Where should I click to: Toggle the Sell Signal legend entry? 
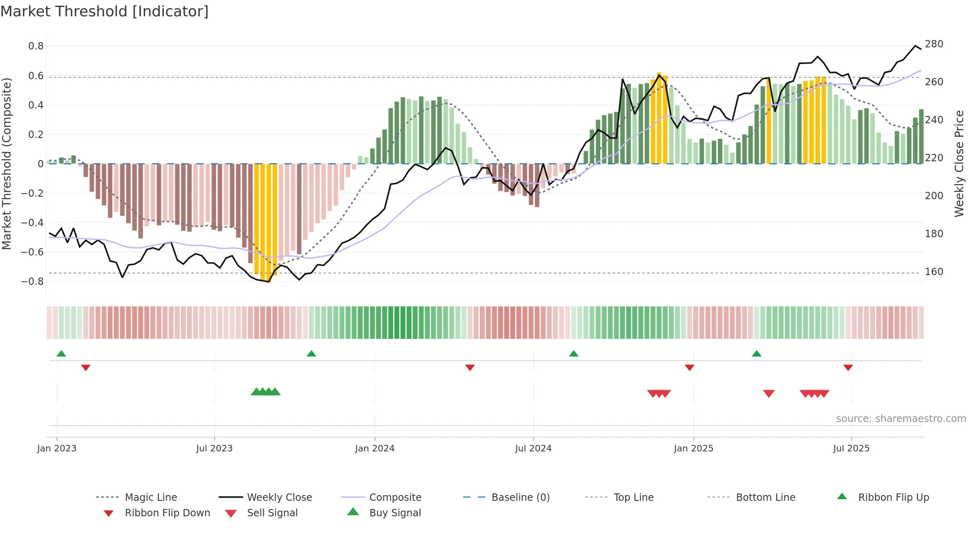(261, 513)
